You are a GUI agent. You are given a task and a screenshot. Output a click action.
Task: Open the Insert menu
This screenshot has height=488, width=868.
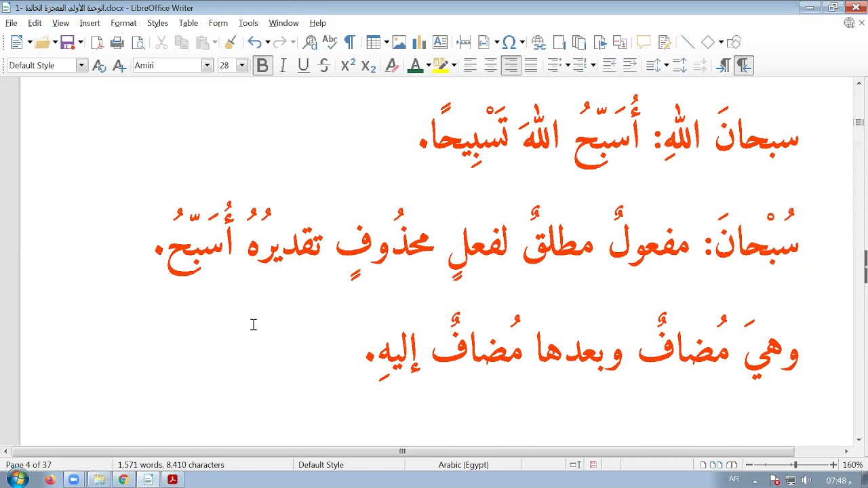pos(90,22)
